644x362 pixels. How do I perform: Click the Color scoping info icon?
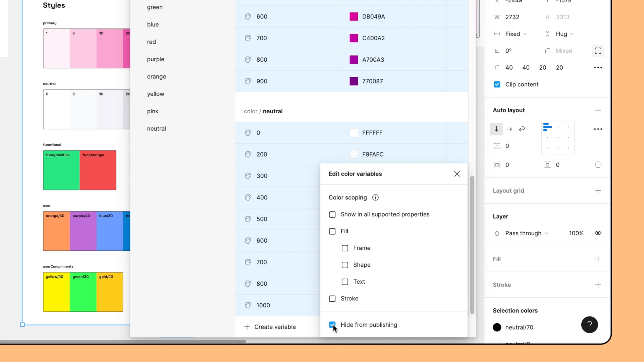tap(375, 198)
